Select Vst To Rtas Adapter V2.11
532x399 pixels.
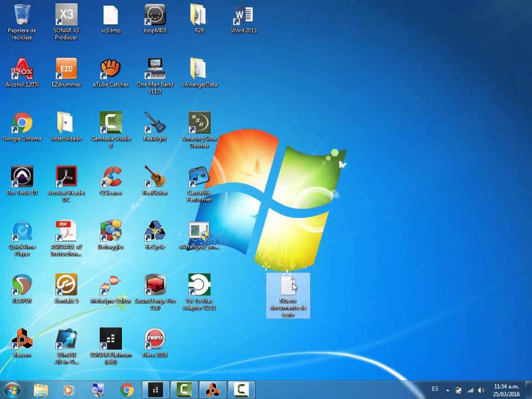199,292
